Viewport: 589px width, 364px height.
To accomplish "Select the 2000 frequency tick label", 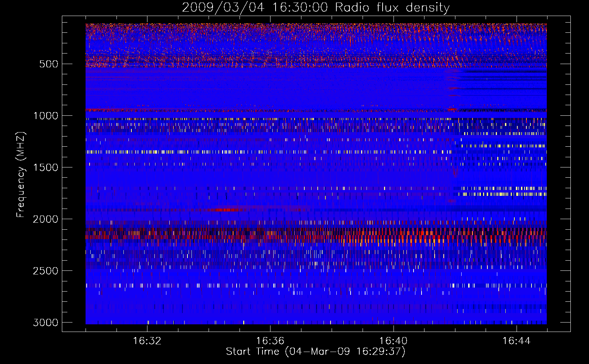I will click(46, 219).
